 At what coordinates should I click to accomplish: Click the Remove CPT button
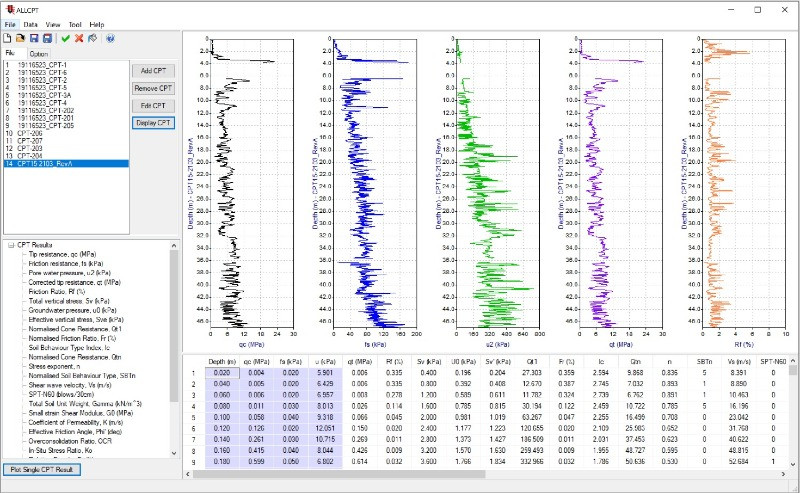pyautogui.click(x=153, y=88)
